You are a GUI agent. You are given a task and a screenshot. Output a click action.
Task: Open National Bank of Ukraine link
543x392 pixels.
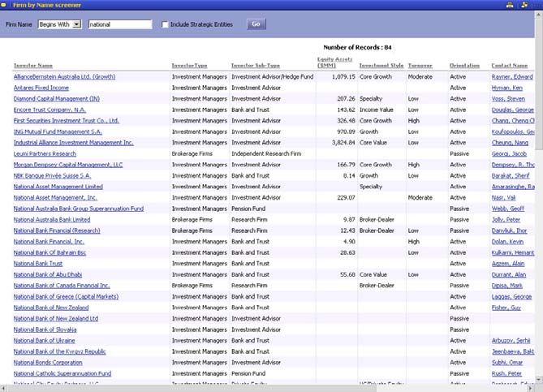pyautogui.click(x=45, y=341)
